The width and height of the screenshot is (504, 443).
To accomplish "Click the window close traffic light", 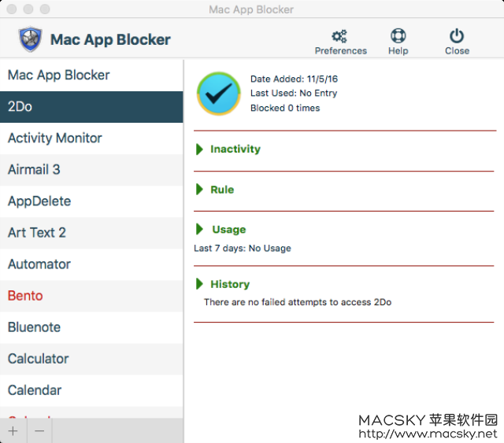I will click(x=12, y=9).
